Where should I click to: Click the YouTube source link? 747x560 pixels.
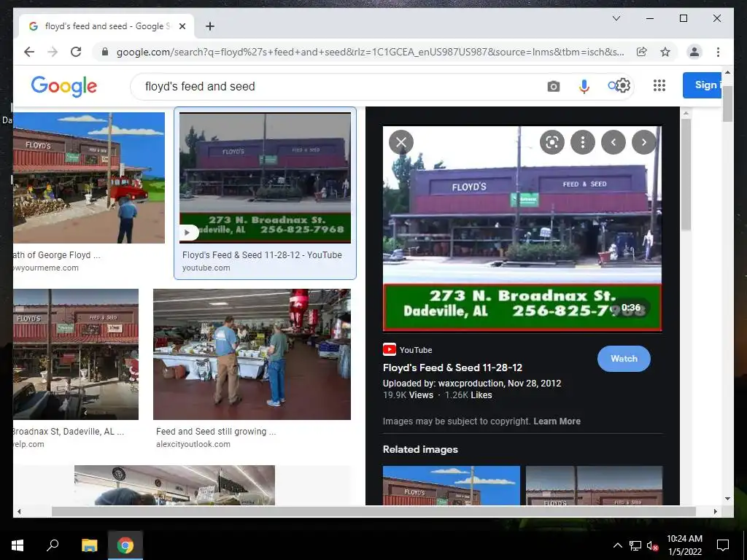(x=408, y=350)
